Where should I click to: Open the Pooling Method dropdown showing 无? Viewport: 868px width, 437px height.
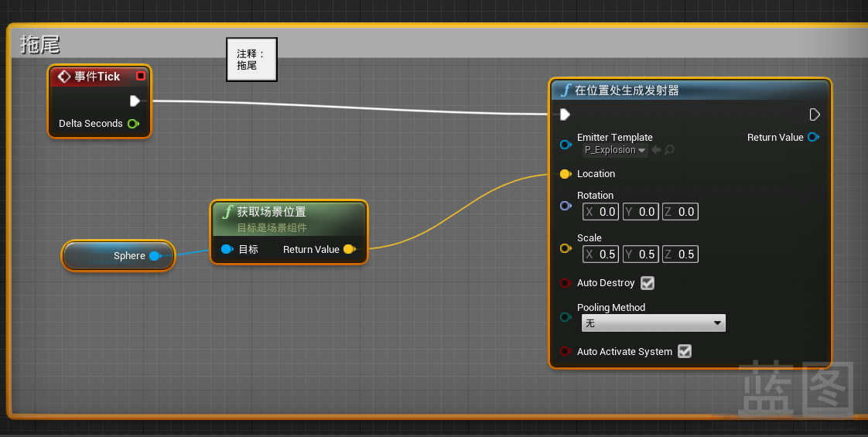coord(653,323)
